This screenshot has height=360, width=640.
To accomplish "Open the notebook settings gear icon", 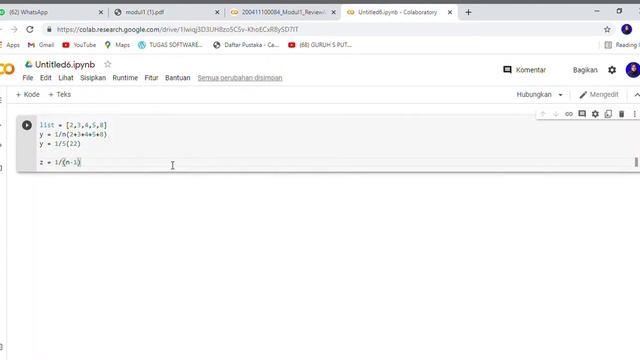I will (x=612, y=70).
